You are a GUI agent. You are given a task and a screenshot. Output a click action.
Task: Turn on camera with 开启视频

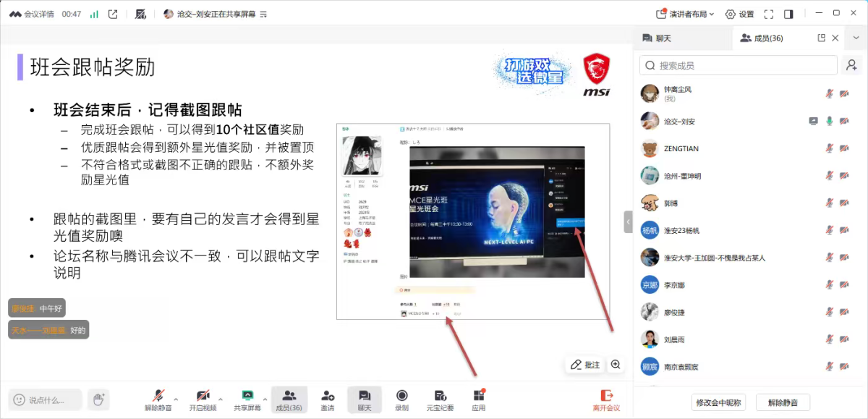(x=203, y=399)
